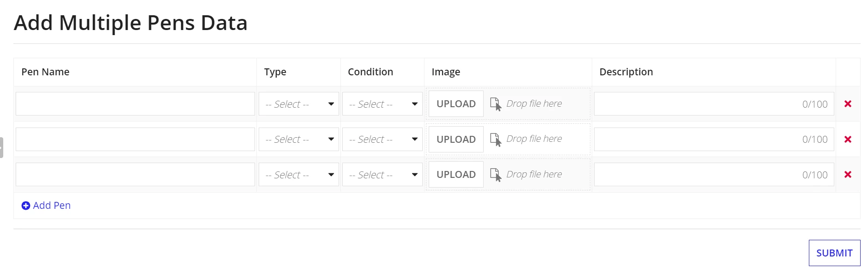Open the Condition dropdown in first row
The width and height of the screenshot is (868, 280).
click(382, 104)
